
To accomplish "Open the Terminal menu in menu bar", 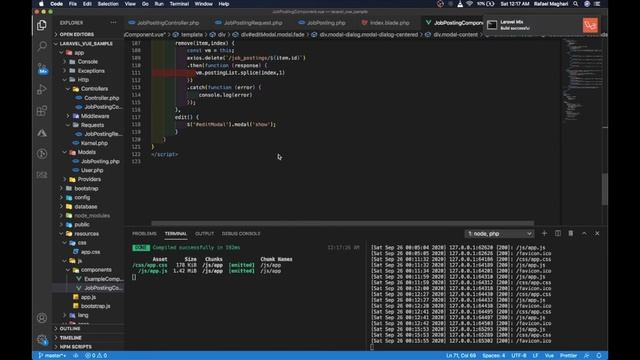I will (x=179, y=4).
